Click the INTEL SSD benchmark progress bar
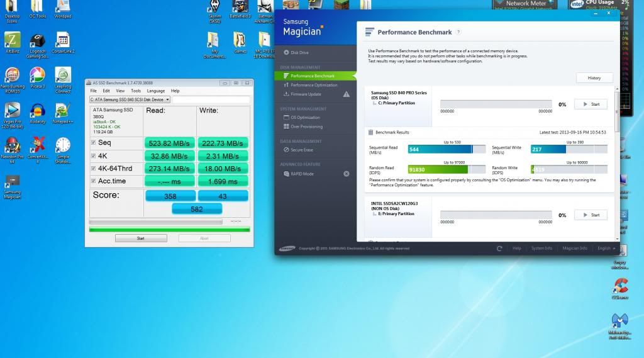The width and height of the screenshot is (644, 358). [496, 215]
